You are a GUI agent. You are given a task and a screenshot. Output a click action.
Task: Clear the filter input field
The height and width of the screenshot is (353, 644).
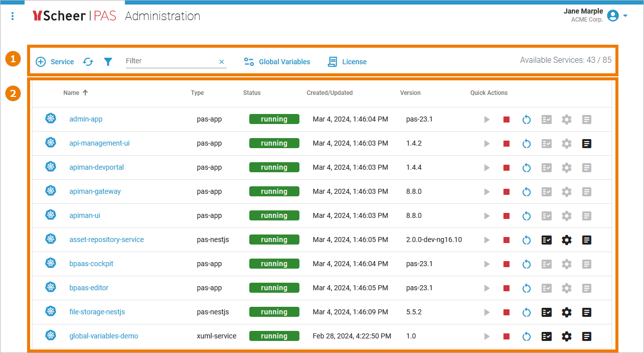[221, 61]
